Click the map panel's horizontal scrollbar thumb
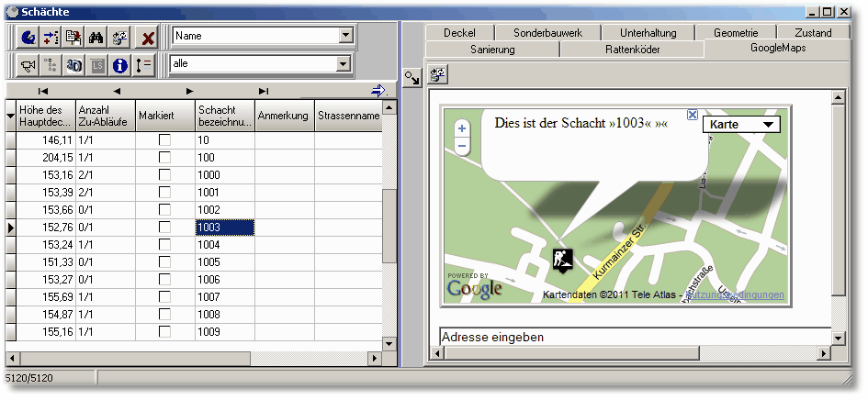868x400 pixels. [572, 353]
